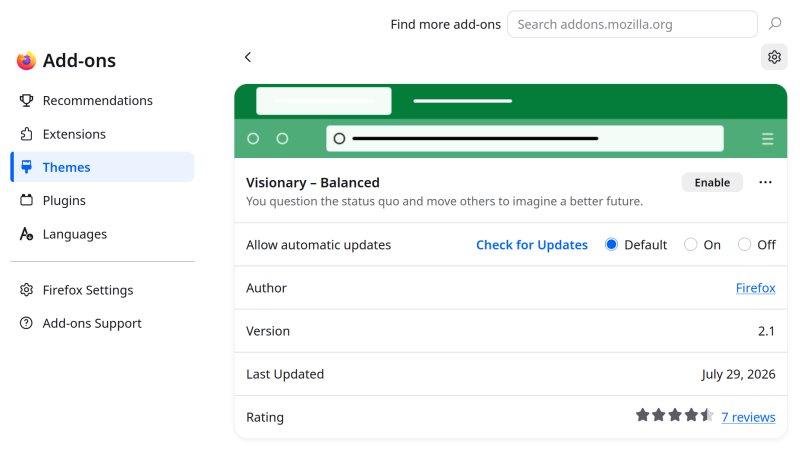This screenshot has width=800, height=454.
Task: Go back using the back arrow
Action: point(248,57)
